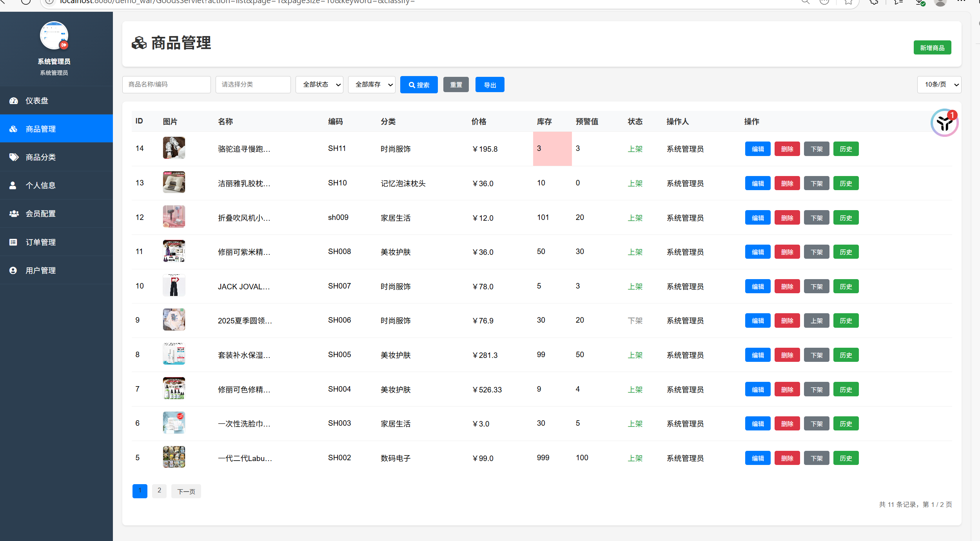Go to 商品管理 in sidebar menu
The width and height of the screenshot is (980, 541).
41,129
